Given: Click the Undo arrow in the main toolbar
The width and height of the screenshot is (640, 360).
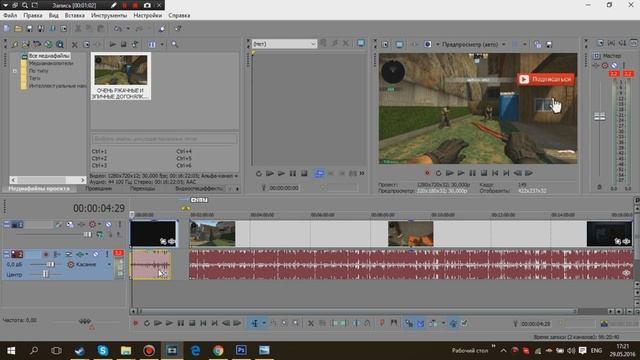Looking at the screenshot, I should tap(118, 29).
